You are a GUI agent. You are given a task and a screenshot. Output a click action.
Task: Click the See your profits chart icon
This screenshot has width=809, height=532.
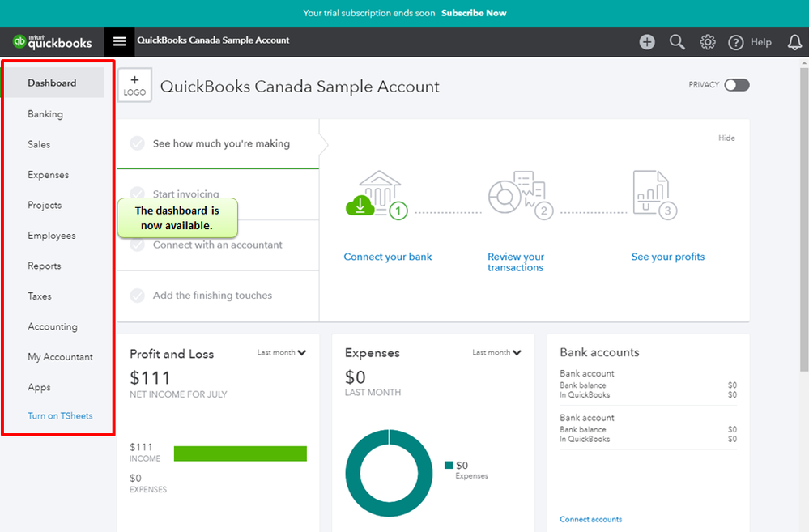[655, 194]
